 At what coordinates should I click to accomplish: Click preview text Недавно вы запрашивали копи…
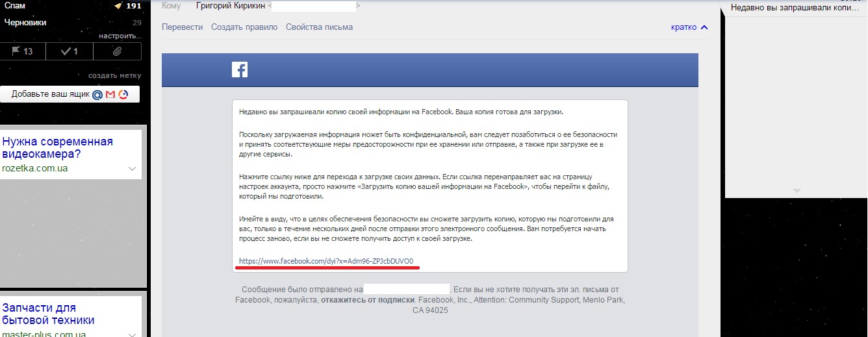tap(795, 8)
